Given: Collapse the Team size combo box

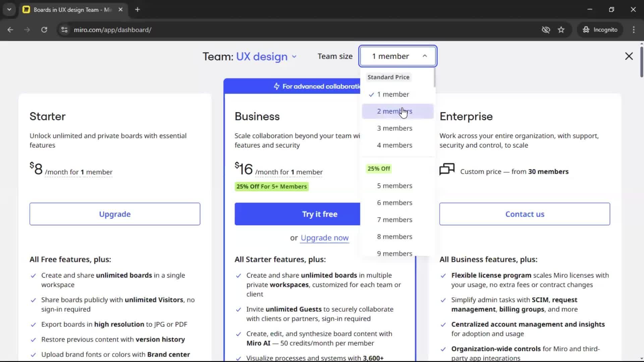Looking at the screenshot, I should pyautogui.click(x=398, y=56).
